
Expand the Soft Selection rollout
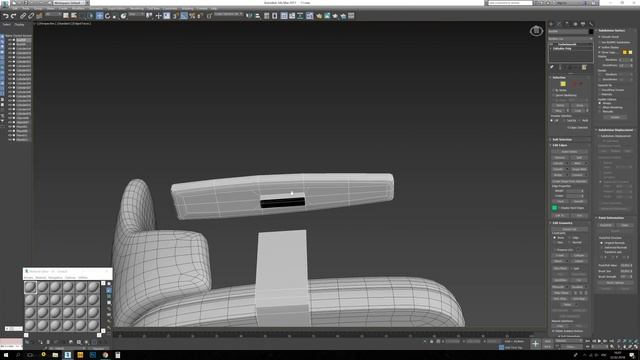tap(562, 140)
